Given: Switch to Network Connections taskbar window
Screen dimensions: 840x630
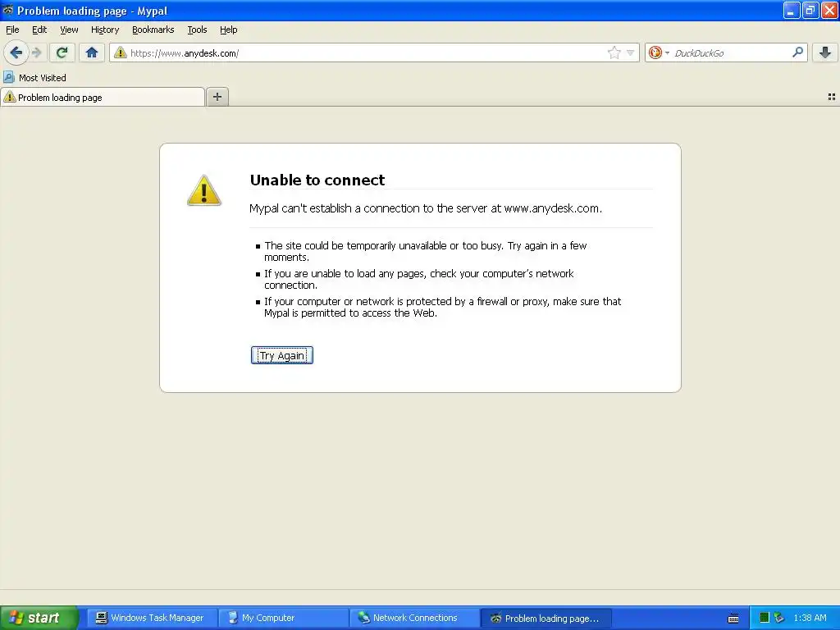Looking at the screenshot, I should coord(415,618).
